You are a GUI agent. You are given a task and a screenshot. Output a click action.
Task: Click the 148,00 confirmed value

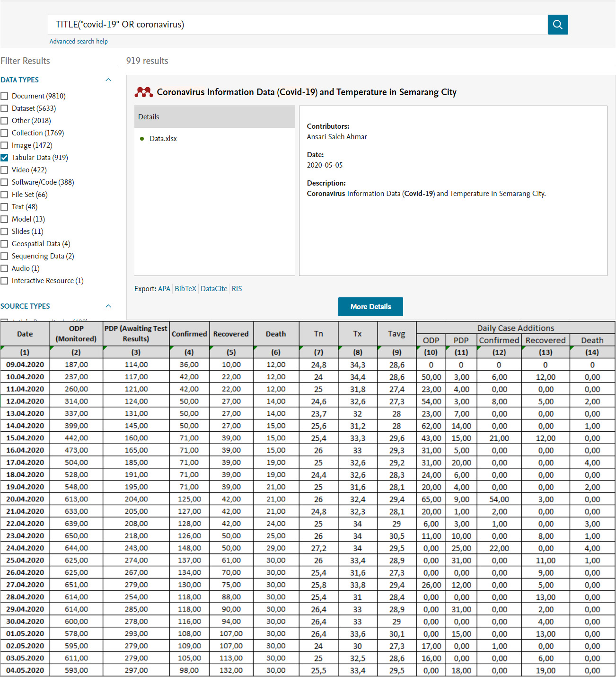(x=189, y=548)
